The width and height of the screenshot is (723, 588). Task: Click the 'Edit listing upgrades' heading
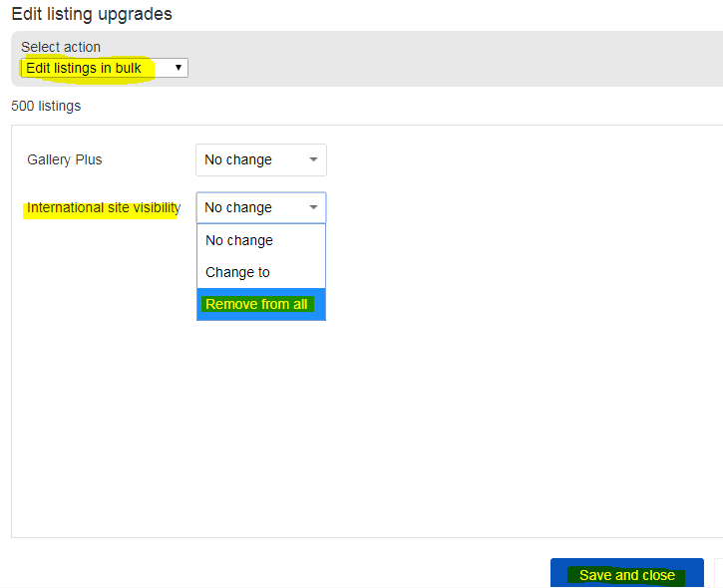tap(92, 14)
